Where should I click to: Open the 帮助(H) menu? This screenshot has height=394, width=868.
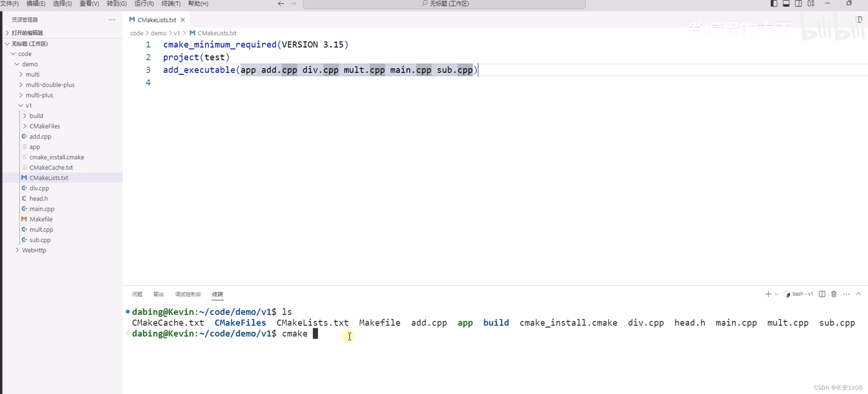click(198, 4)
